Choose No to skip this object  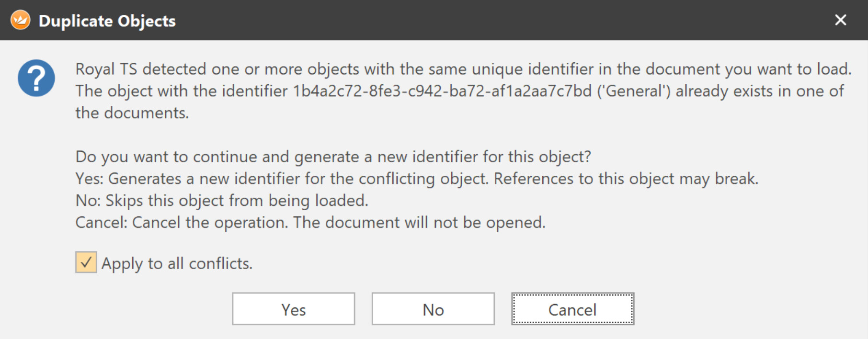[x=433, y=309]
